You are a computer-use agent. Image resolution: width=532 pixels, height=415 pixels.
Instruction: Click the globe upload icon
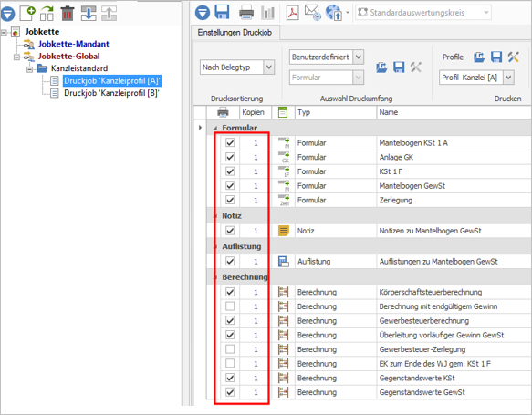334,13
